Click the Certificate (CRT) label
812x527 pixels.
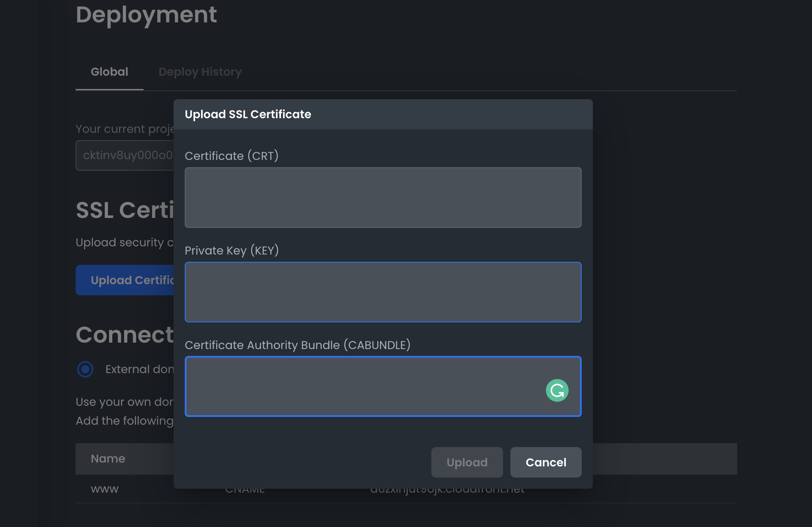pos(232,156)
